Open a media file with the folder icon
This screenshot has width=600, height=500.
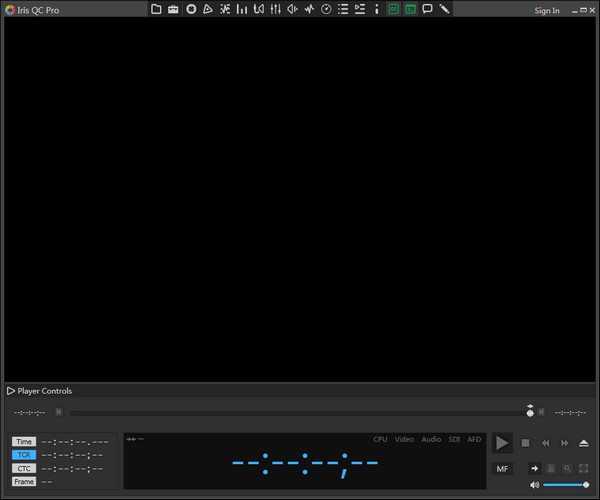pos(156,9)
